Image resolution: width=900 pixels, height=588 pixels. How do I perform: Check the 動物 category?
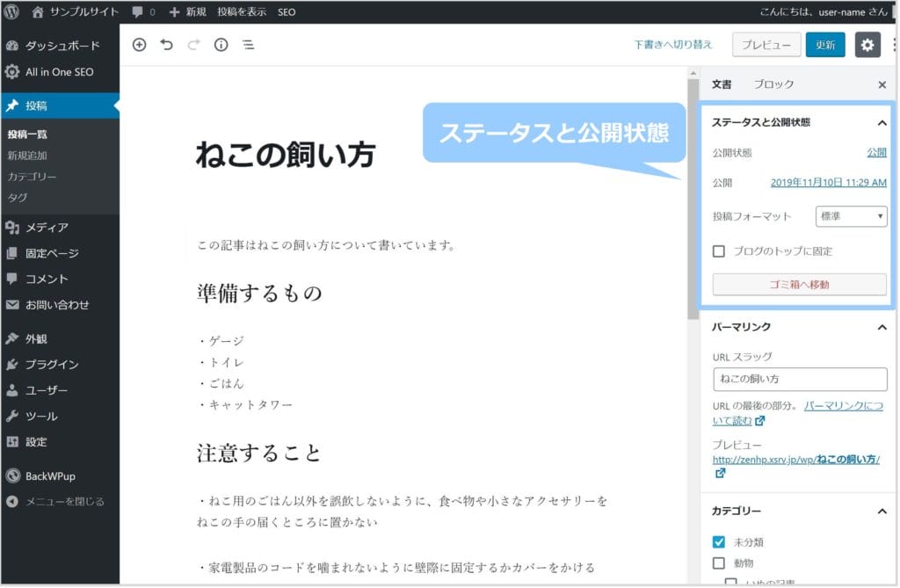(x=719, y=563)
